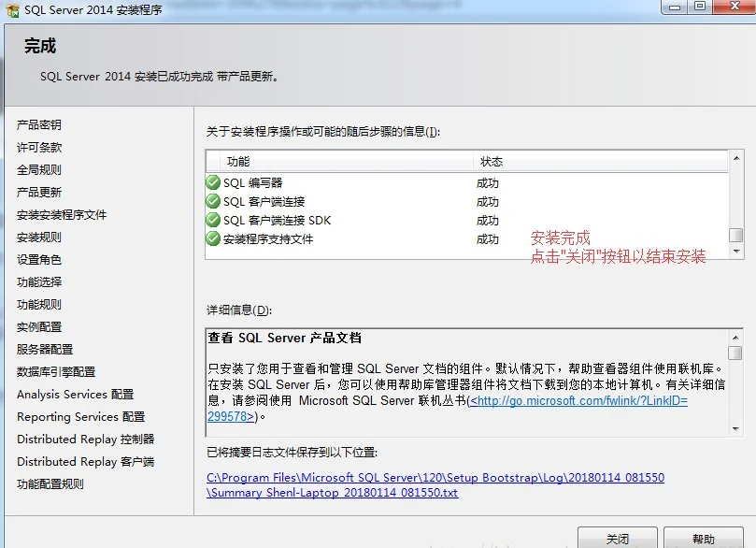Click the 功能 column header
The width and height of the screenshot is (756, 548).
point(238,162)
